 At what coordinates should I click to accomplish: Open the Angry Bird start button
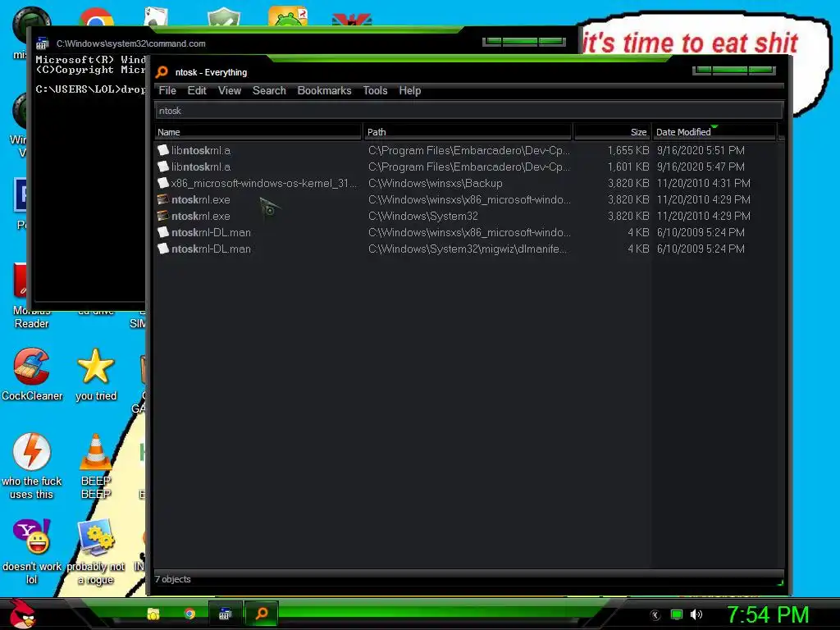tap(22, 614)
